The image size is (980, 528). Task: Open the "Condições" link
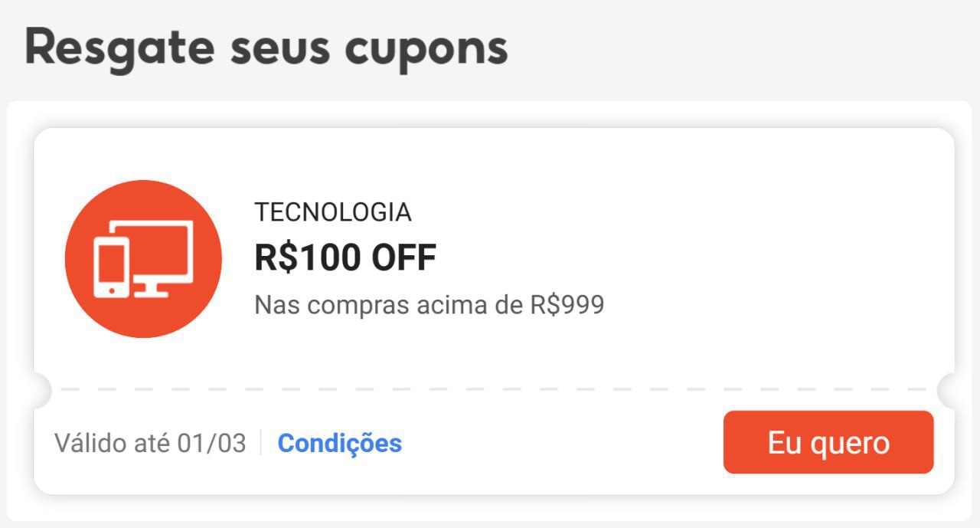339,443
